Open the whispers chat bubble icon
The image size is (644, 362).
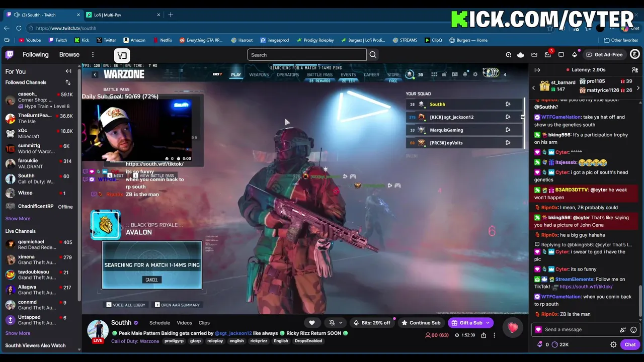[561, 55]
